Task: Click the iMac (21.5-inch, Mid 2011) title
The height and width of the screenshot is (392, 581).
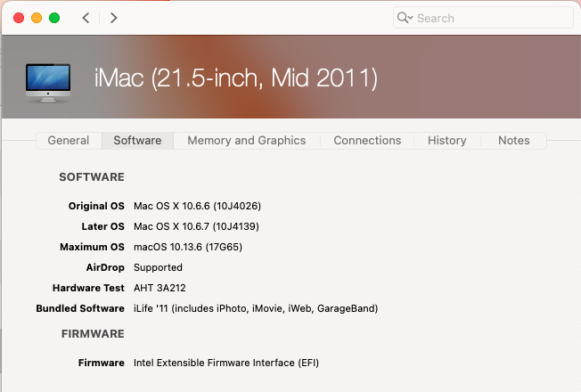Action: [x=236, y=78]
